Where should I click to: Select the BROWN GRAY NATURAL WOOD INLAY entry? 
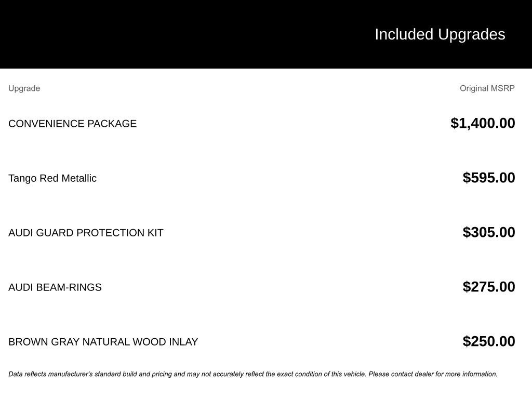coord(103,342)
